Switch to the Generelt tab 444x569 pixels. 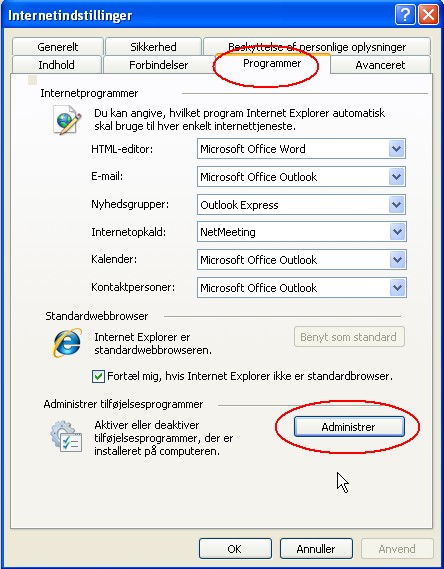(58, 47)
